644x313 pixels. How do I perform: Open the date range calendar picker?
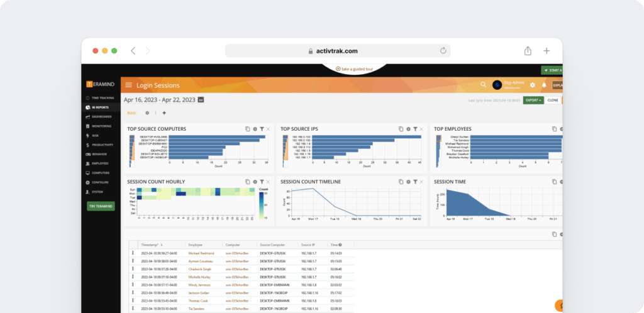pyautogui.click(x=201, y=99)
